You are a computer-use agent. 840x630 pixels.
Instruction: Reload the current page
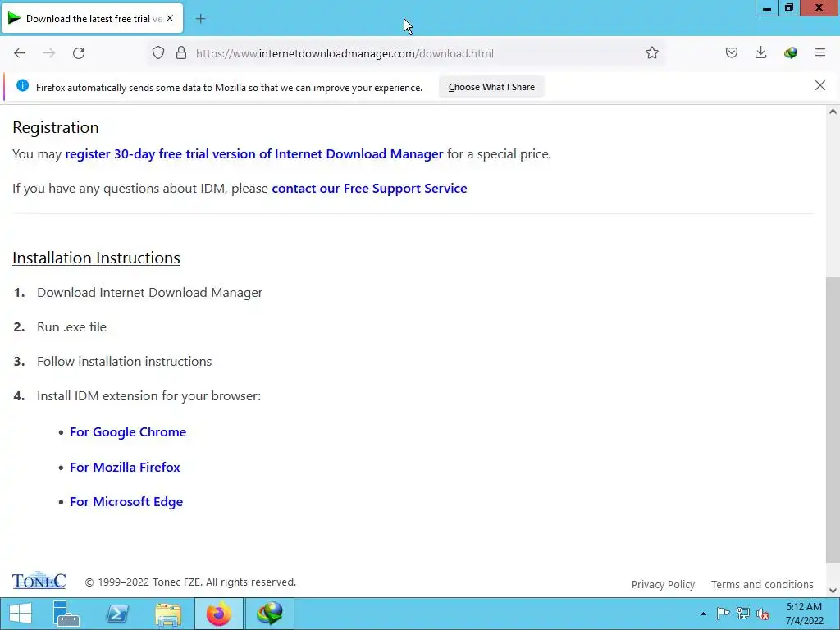point(79,53)
